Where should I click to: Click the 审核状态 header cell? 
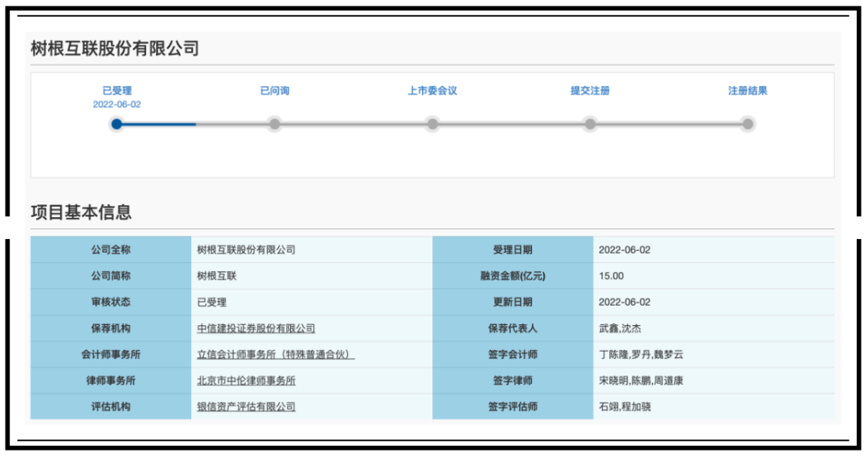[x=111, y=302]
